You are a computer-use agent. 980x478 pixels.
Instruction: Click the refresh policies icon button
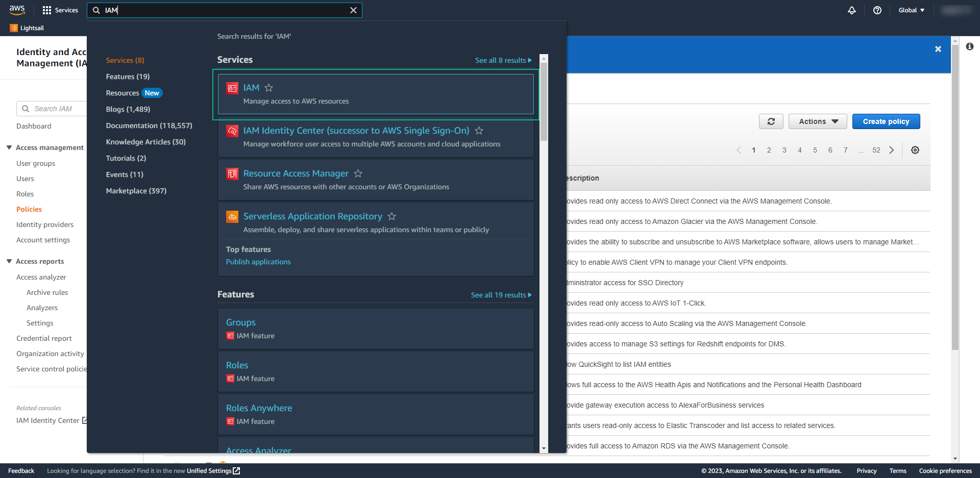(x=771, y=121)
